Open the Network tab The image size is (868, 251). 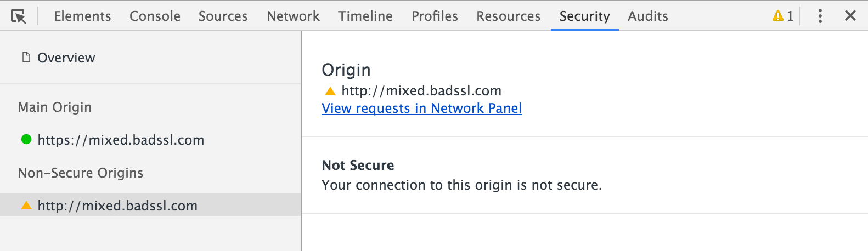(293, 16)
